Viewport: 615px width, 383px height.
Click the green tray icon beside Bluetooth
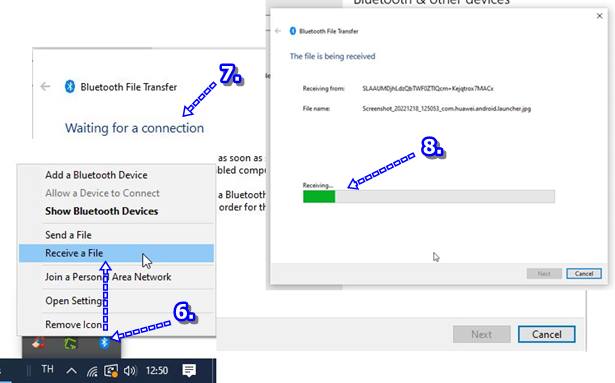point(71,344)
